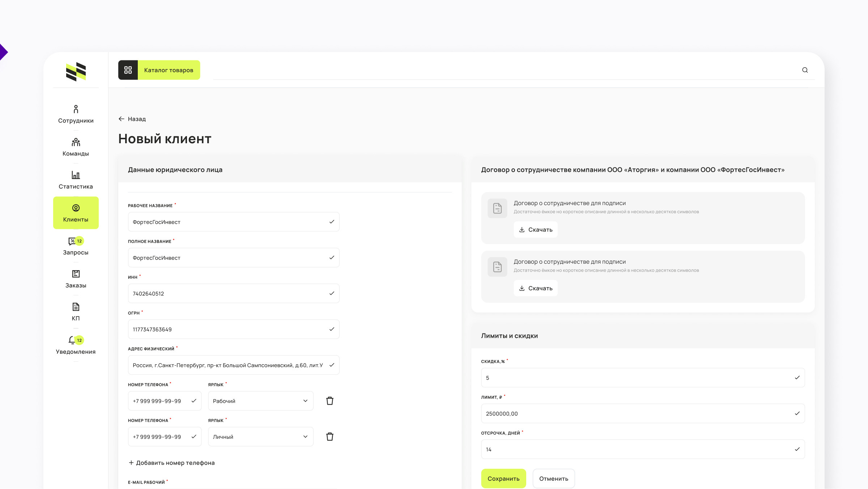Click Добавить номер телефона link
Image resolution: width=868 pixels, height=489 pixels.
tap(172, 463)
